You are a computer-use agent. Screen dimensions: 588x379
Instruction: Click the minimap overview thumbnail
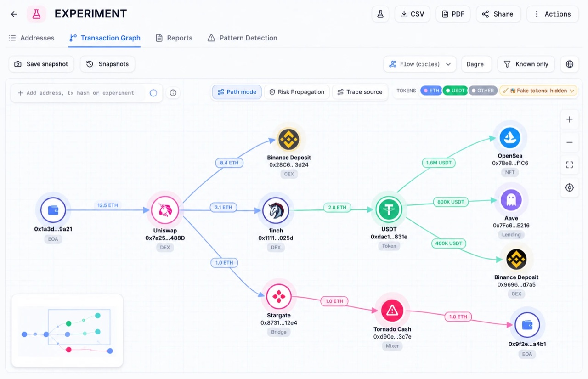[x=67, y=331]
